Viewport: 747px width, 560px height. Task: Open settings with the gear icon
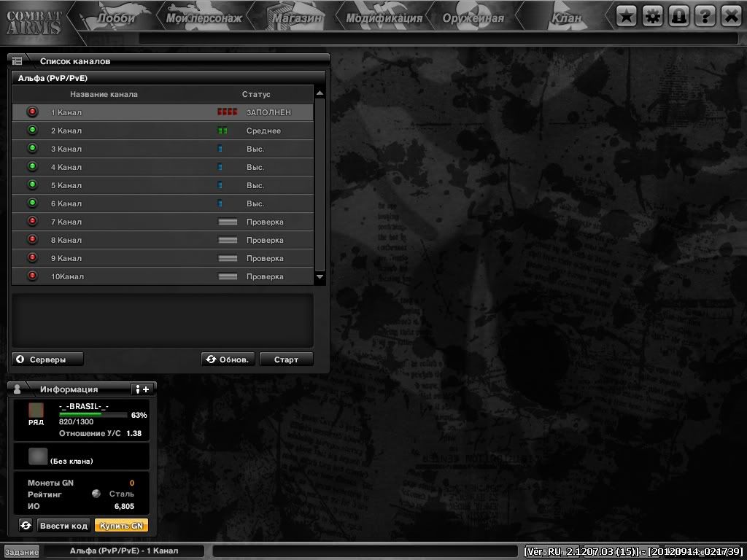(653, 16)
